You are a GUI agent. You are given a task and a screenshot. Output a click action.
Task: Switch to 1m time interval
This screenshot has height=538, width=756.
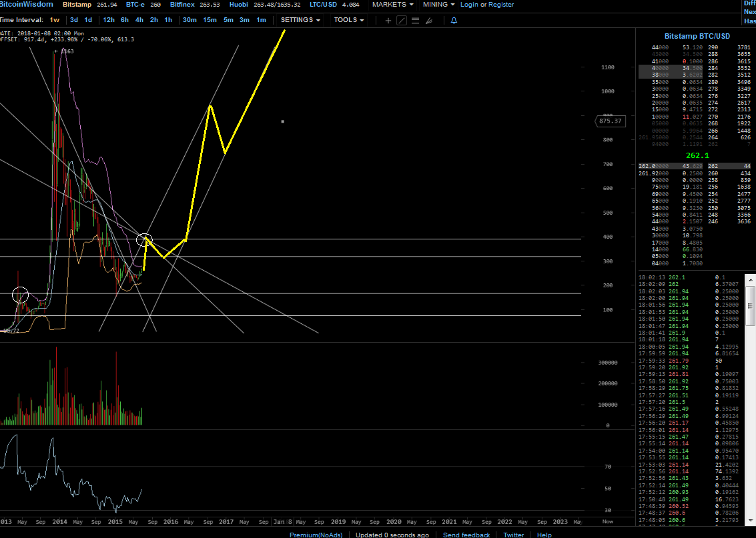point(261,20)
